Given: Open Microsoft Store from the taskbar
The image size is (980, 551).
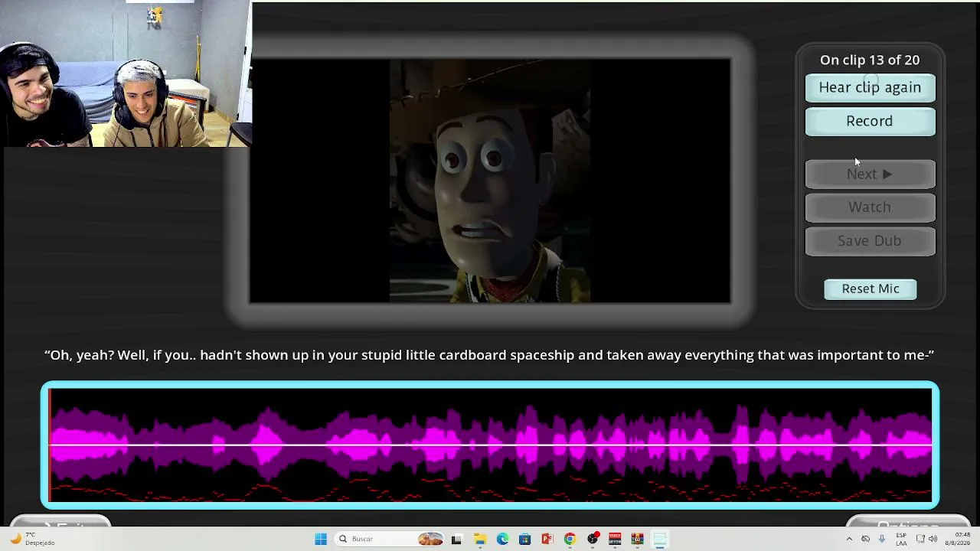Looking at the screenshot, I should click(x=524, y=540).
